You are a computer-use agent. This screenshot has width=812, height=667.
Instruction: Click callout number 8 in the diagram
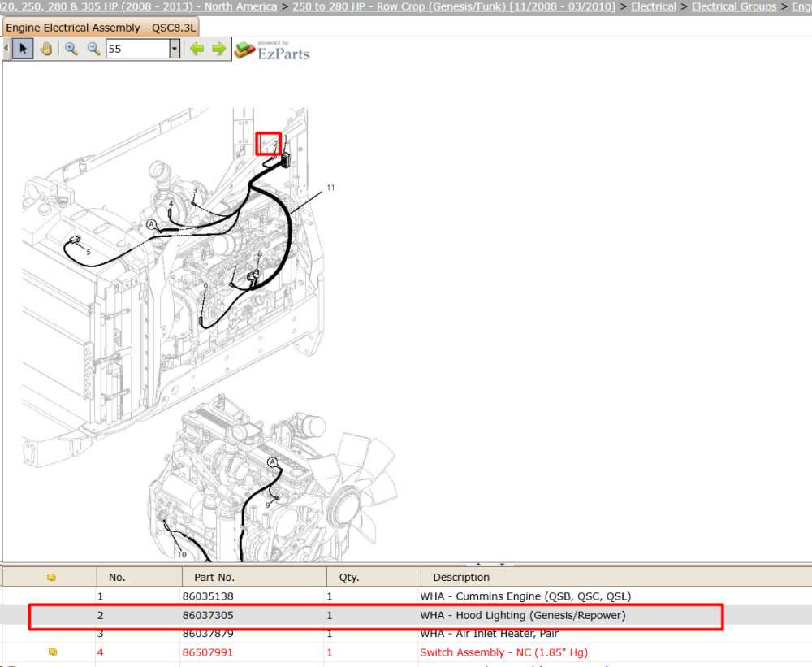tap(260, 254)
